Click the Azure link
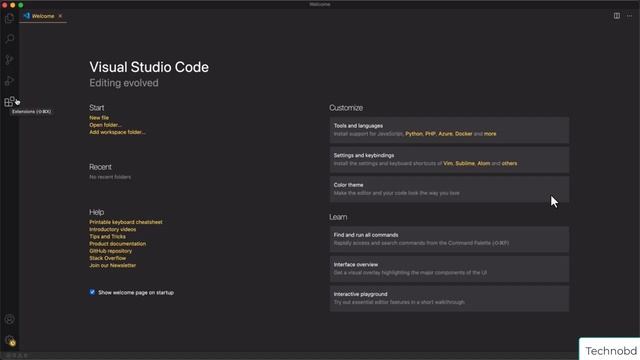Image resolution: width=640 pixels, height=360 pixels. (445, 134)
